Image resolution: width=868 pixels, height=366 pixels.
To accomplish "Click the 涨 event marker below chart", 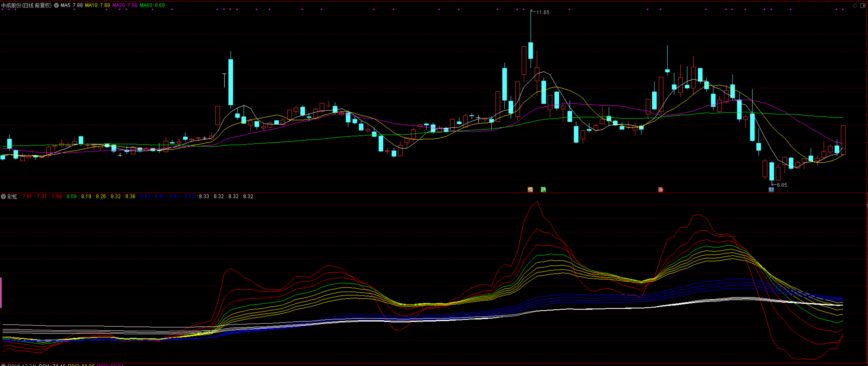I will click(660, 189).
